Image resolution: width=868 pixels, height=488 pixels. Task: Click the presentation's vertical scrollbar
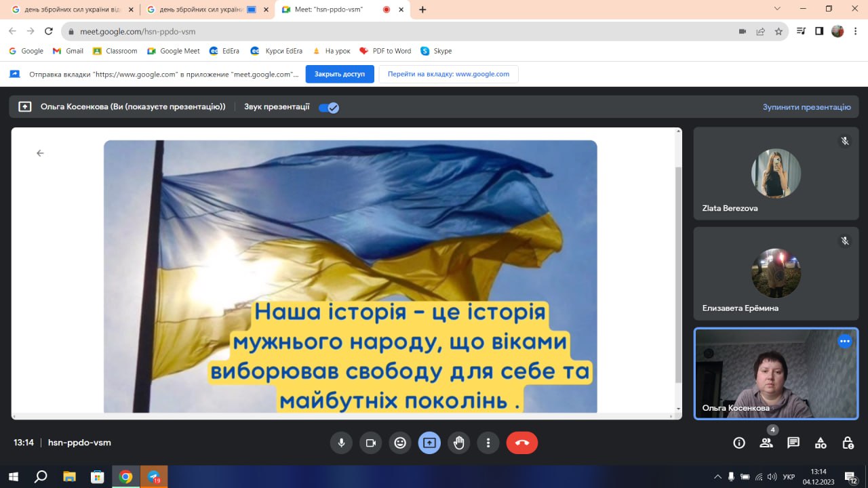[x=678, y=271]
